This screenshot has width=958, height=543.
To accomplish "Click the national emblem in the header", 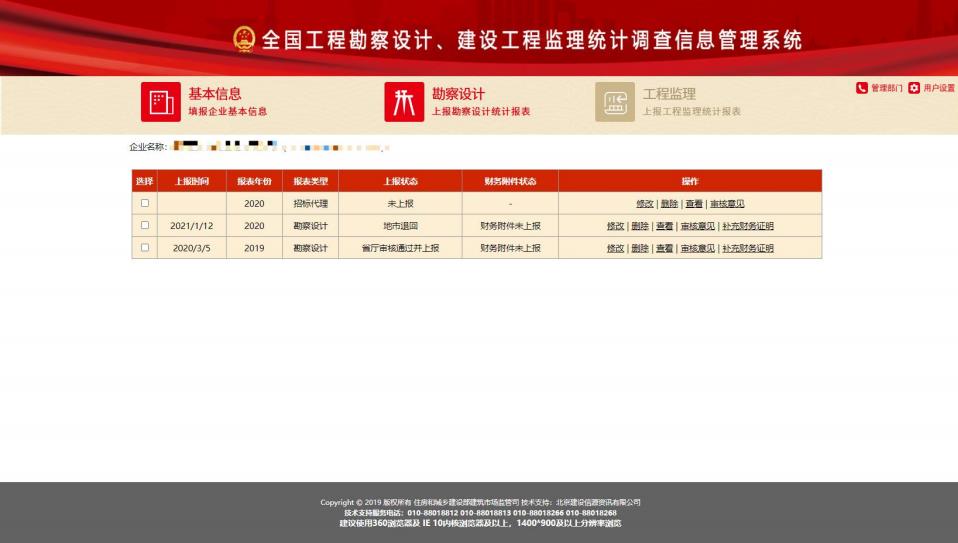I will (x=244, y=39).
